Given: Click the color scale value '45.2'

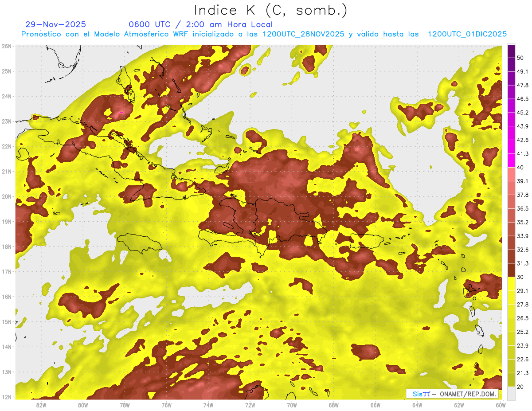Looking at the screenshot, I should point(522,113).
